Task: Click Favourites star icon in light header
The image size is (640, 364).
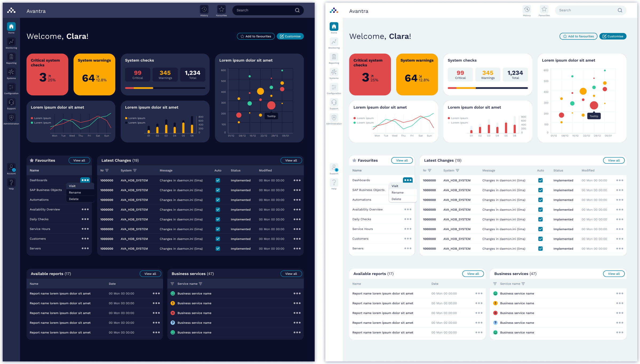Action: [x=544, y=10]
